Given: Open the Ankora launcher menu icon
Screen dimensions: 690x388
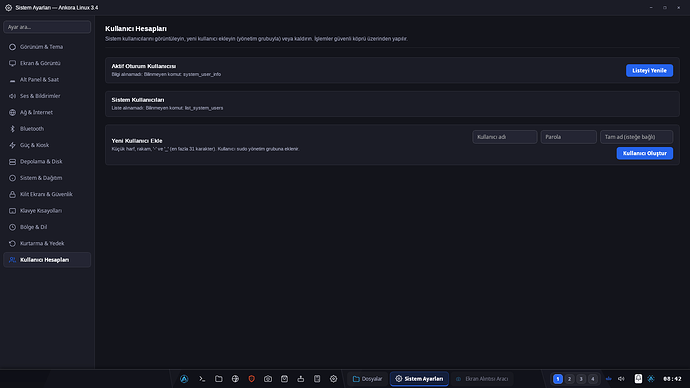Looking at the screenshot, I should pos(184,379).
